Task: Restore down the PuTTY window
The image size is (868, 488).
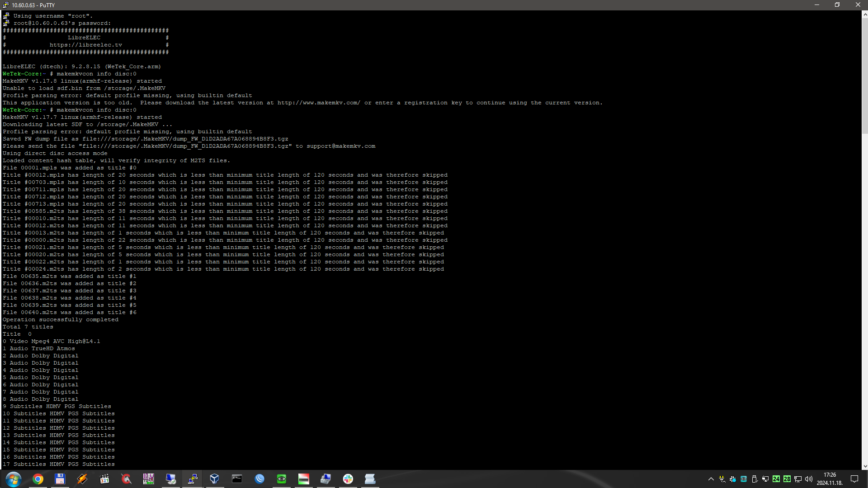Action: (837, 5)
